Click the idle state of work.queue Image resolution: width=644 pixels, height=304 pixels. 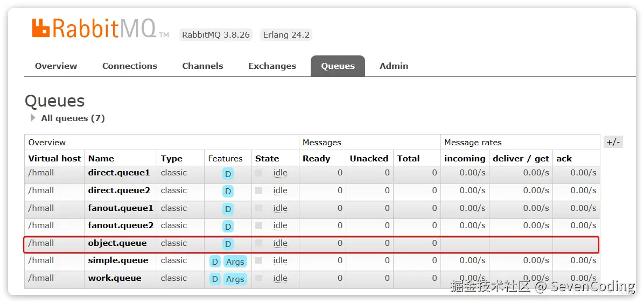280,278
